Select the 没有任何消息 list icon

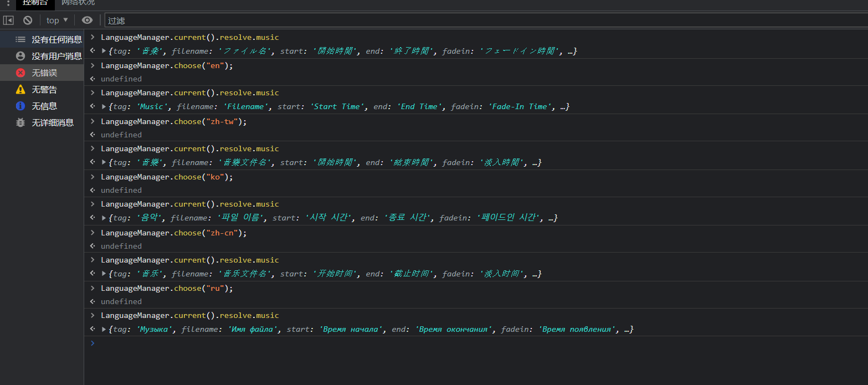coord(20,39)
